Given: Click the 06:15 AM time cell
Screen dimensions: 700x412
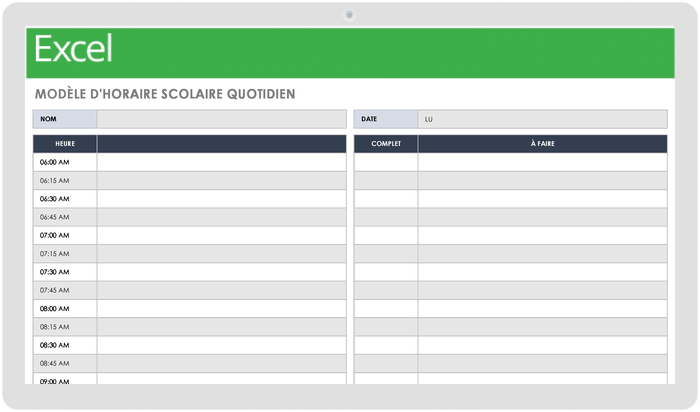Looking at the screenshot, I should click(x=65, y=180).
